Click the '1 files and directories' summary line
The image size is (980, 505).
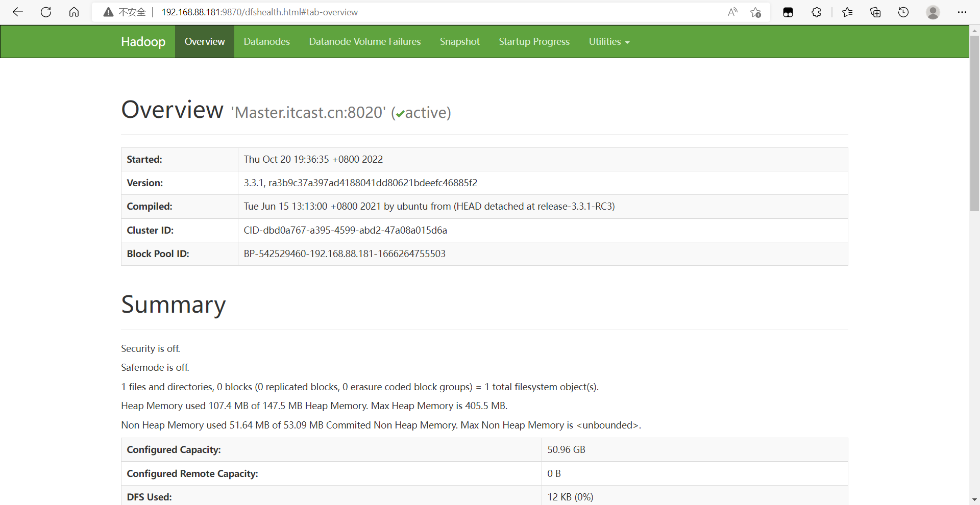360,387
